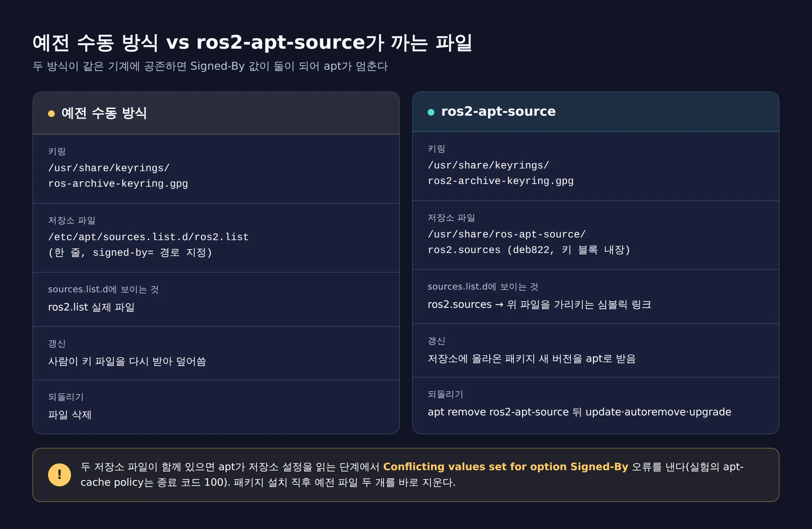Click the highlighted Conflicting values set for option Signed-By
The width and height of the screenshot is (812, 529).
[505, 466]
